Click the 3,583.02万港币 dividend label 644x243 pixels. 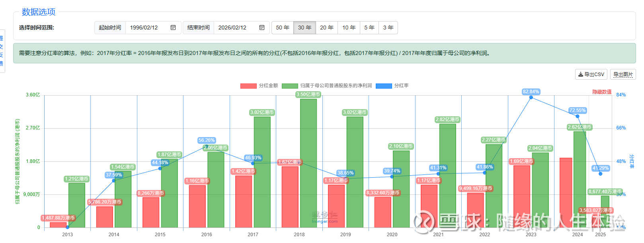coord(596,210)
